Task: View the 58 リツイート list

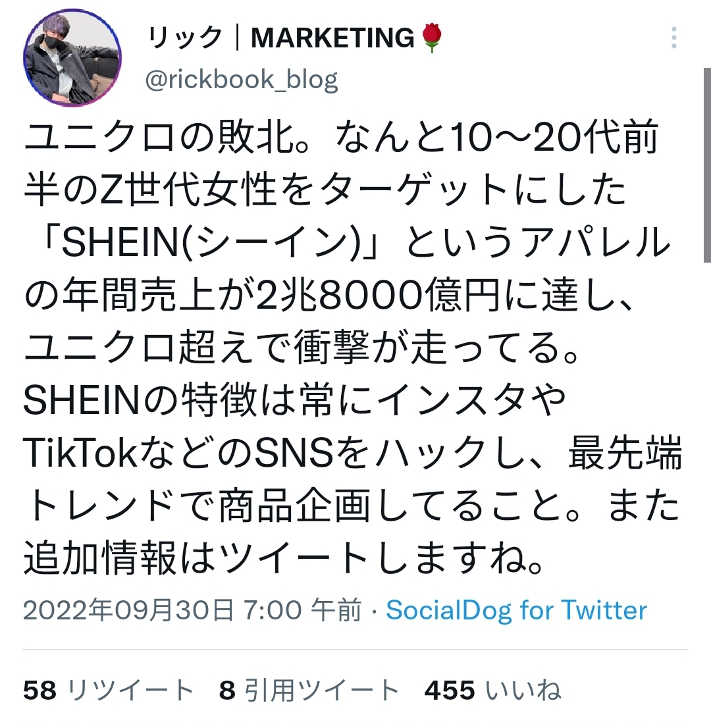Action: click(x=108, y=690)
